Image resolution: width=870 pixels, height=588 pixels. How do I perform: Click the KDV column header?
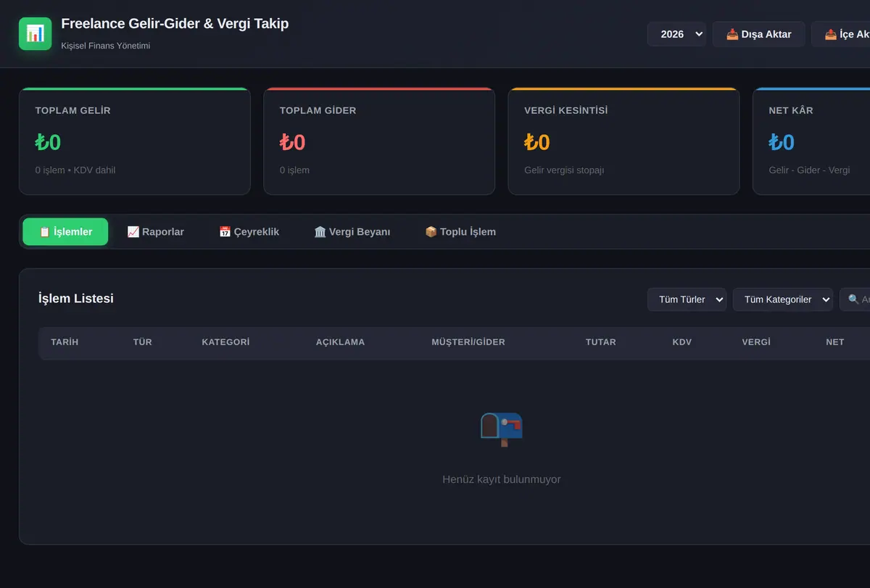click(682, 342)
